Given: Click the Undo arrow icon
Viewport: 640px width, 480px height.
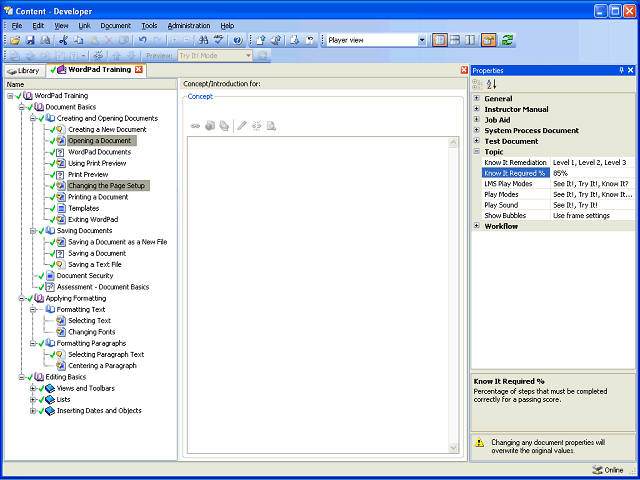Looking at the screenshot, I should (x=142, y=40).
